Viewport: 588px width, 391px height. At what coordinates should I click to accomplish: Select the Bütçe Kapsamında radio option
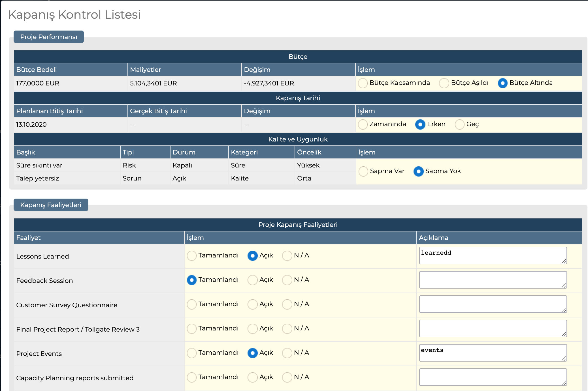click(x=363, y=83)
